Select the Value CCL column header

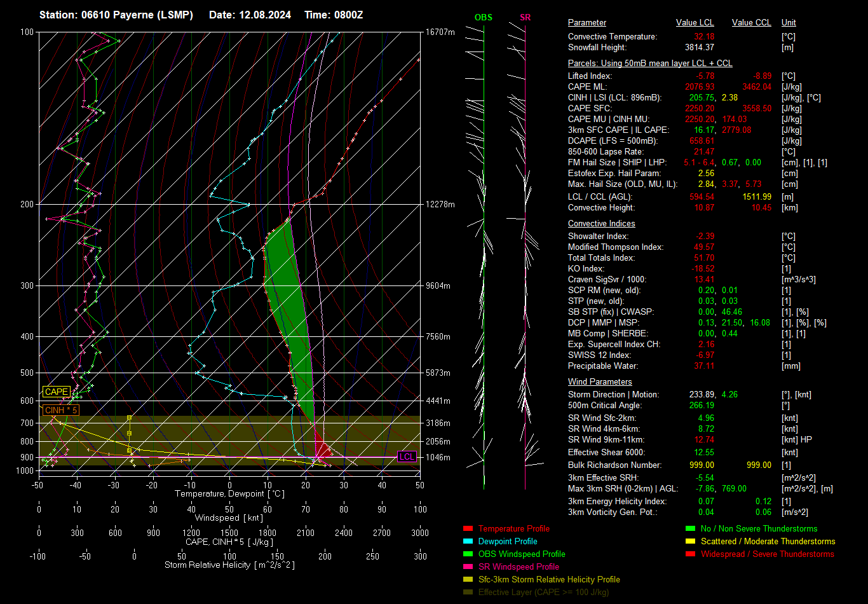click(751, 23)
